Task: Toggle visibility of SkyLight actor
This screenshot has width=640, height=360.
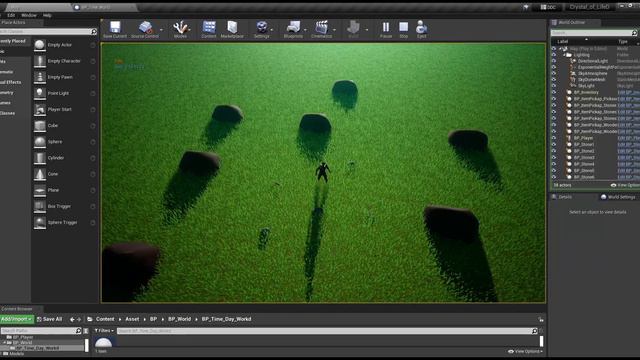Action: (x=554, y=86)
